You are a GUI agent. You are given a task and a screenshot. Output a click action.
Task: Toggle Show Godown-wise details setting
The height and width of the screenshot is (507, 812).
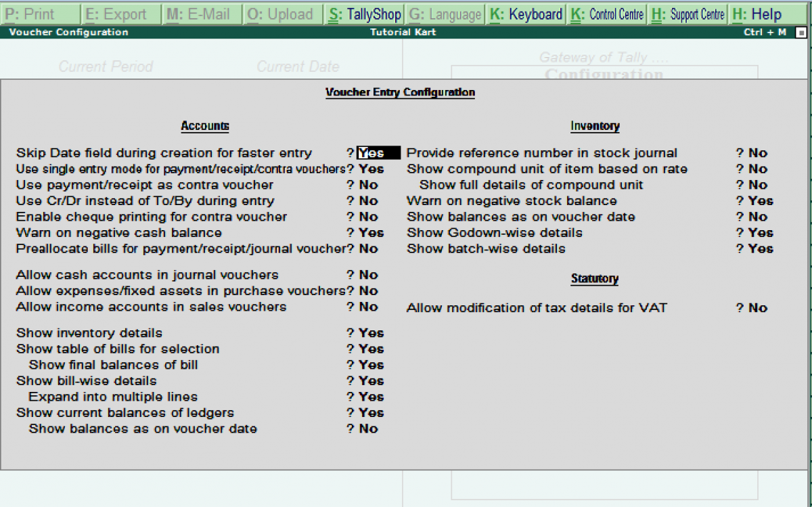tap(759, 232)
